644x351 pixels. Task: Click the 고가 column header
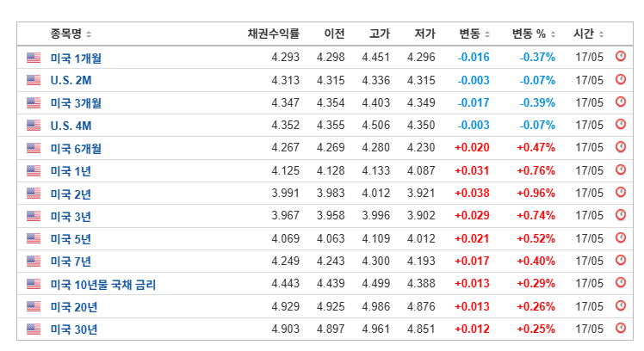coord(379,34)
